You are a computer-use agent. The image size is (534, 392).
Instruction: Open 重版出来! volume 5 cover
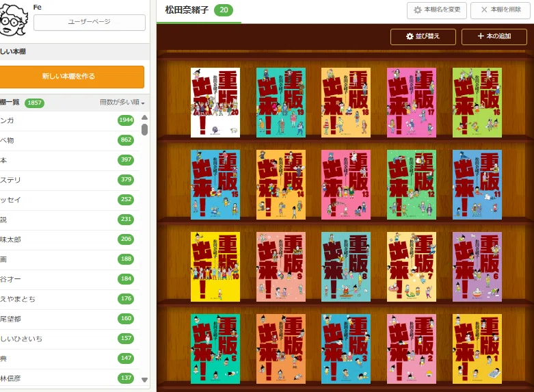[215, 349]
